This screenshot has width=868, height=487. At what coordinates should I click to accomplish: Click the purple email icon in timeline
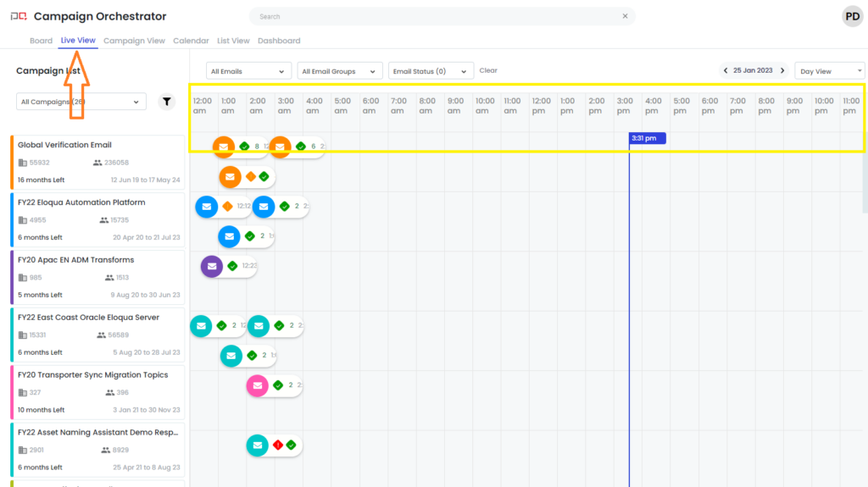coord(212,266)
